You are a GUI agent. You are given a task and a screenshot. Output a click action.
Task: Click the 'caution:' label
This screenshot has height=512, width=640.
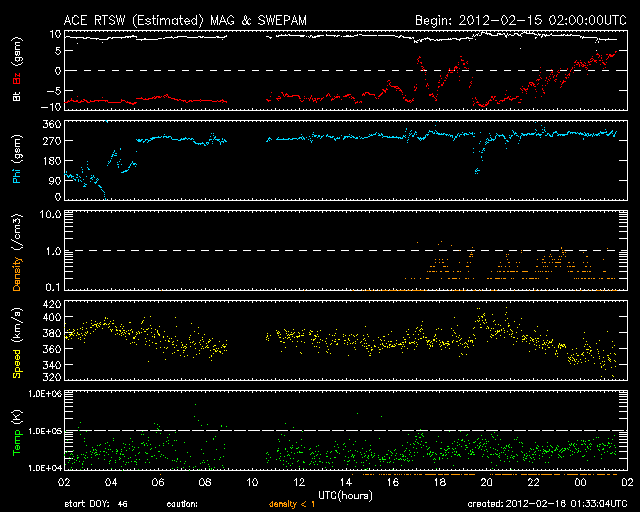[x=182, y=504]
